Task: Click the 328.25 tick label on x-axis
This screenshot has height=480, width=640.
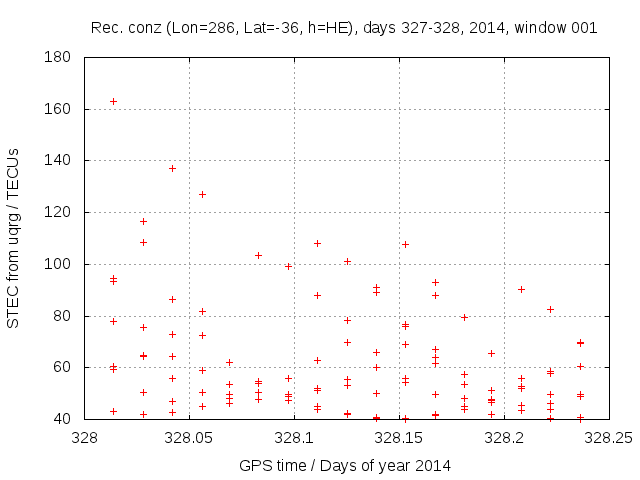Action: click(x=609, y=438)
